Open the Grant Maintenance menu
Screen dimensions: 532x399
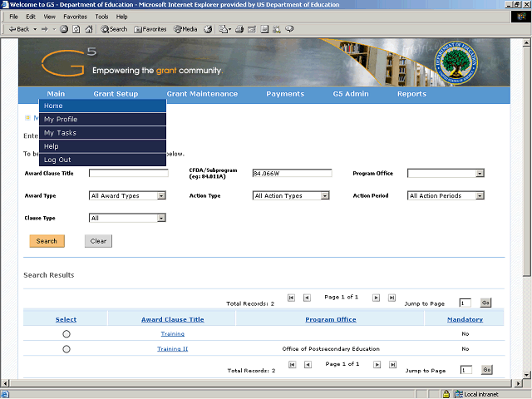point(202,94)
